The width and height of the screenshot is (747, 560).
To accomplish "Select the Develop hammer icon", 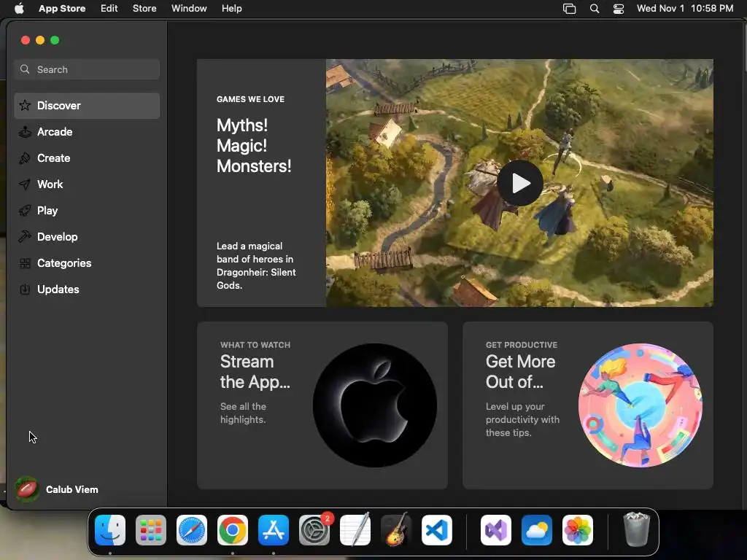I will click(x=25, y=237).
